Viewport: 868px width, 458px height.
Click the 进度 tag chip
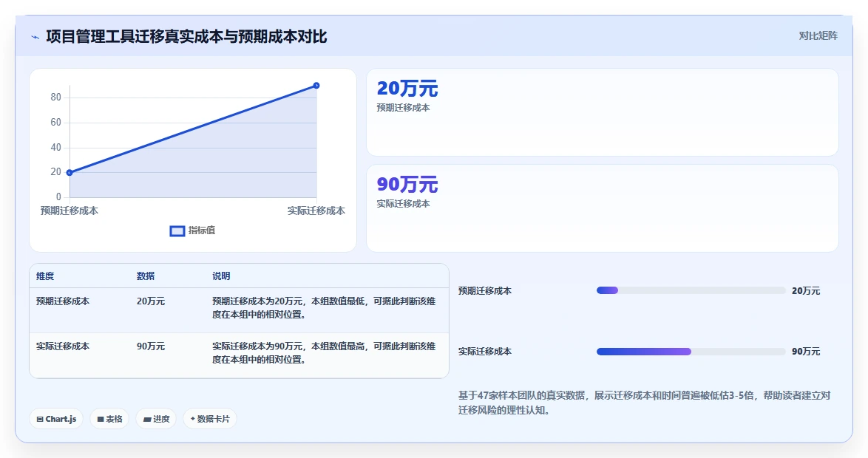(156, 419)
